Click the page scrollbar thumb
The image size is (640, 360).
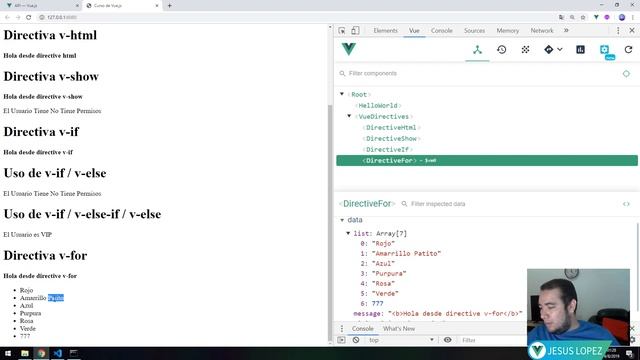pyautogui.click(x=330, y=222)
